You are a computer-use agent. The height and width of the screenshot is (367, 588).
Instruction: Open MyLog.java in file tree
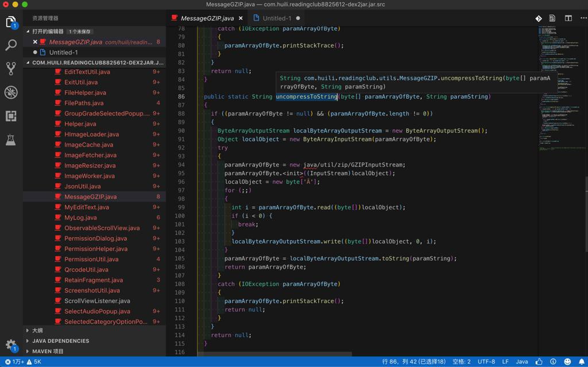[x=95, y=218]
